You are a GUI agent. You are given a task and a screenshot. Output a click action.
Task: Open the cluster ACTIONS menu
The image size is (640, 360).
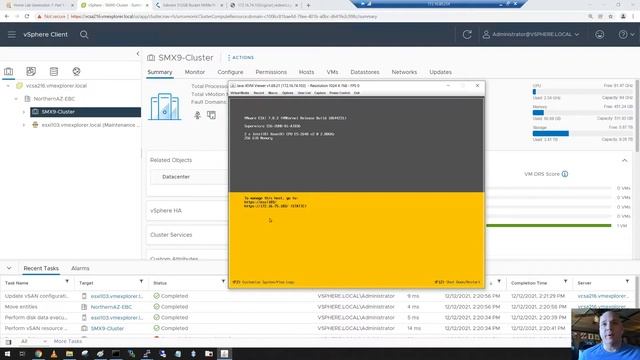[x=241, y=58]
